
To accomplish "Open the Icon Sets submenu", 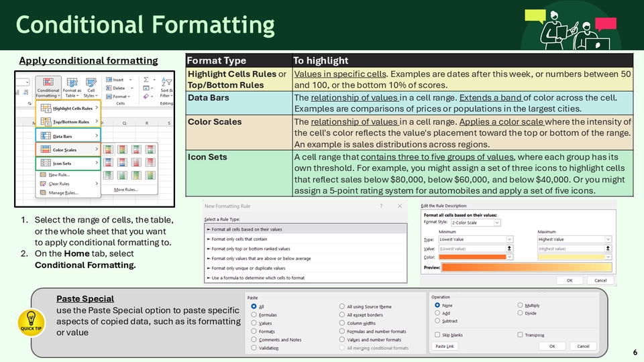I will (x=68, y=163).
